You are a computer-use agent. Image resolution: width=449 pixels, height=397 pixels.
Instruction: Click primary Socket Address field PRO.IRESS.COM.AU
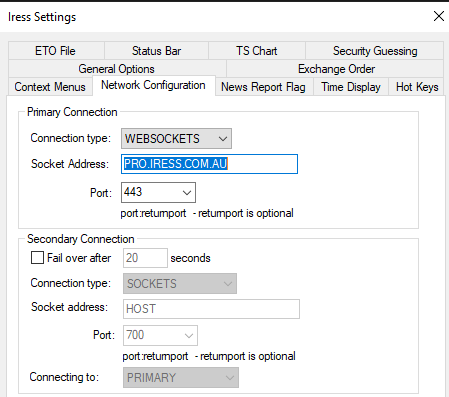(209, 164)
